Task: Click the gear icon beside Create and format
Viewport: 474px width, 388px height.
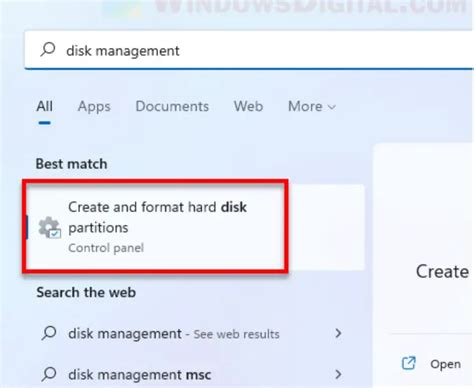Action: 49,228
